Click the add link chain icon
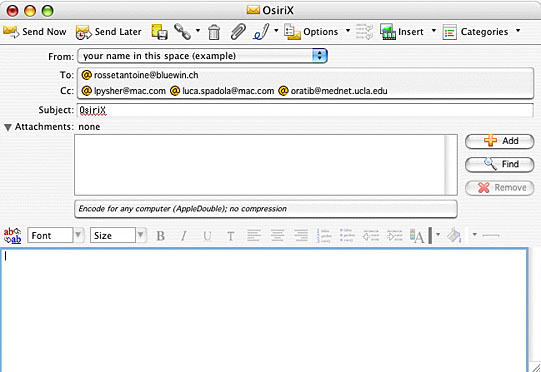Image resolution: width=541 pixels, height=372 pixels. 183,32
